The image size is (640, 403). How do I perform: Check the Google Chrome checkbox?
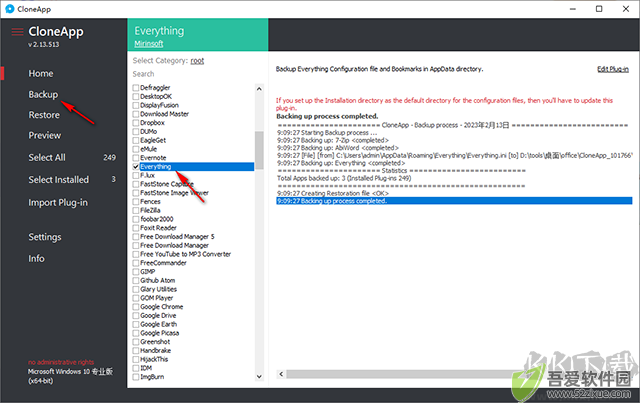point(136,307)
